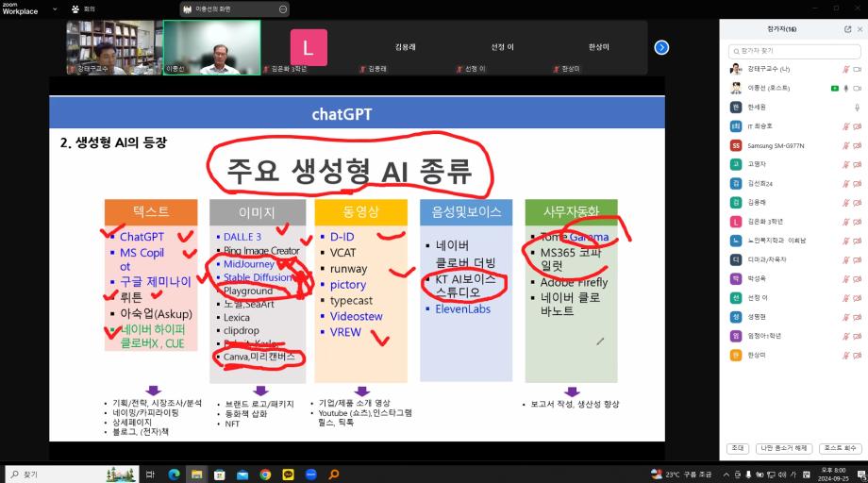Click the green screen-share icon beside 이종선 (호스트)
This screenshot has width=868, height=483.
pyautogui.click(x=835, y=88)
